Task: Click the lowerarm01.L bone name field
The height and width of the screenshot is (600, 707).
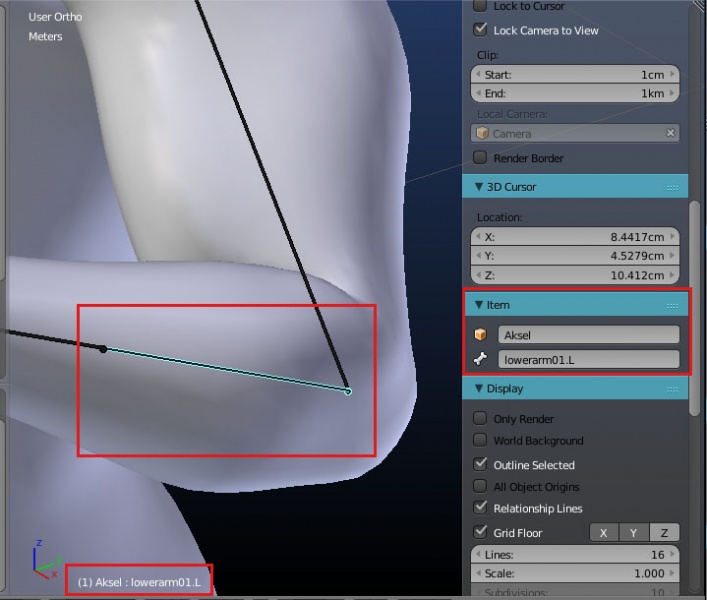Action: 588,360
